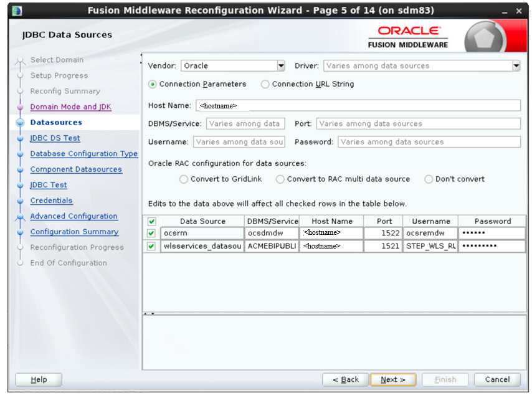Select the ACMEBIPUBLI service cell

(x=272, y=246)
